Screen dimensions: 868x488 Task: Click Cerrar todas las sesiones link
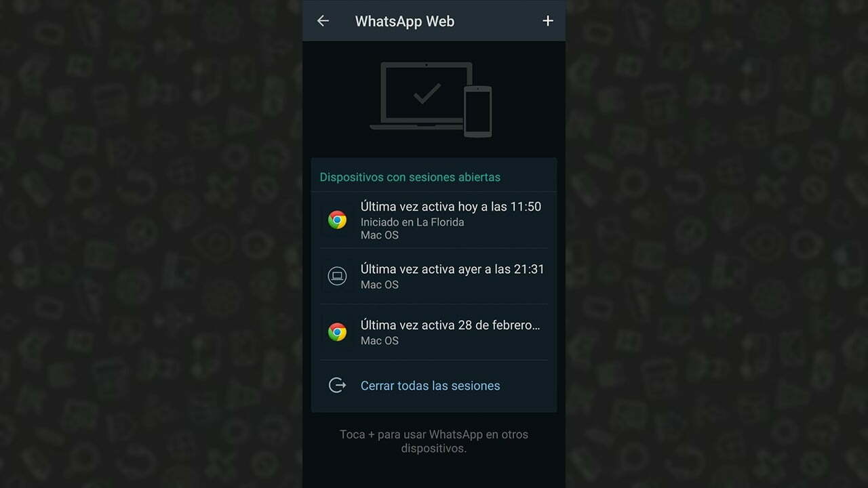pos(430,386)
